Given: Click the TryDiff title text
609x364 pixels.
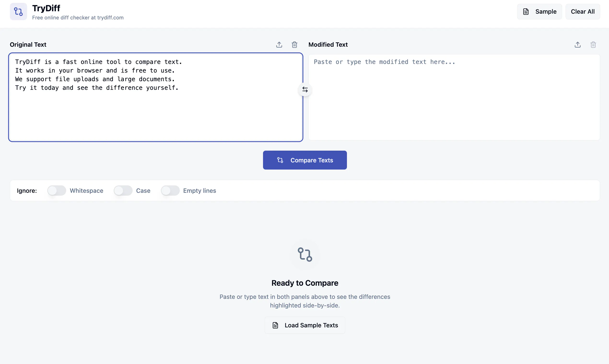Looking at the screenshot, I should click(46, 8).
